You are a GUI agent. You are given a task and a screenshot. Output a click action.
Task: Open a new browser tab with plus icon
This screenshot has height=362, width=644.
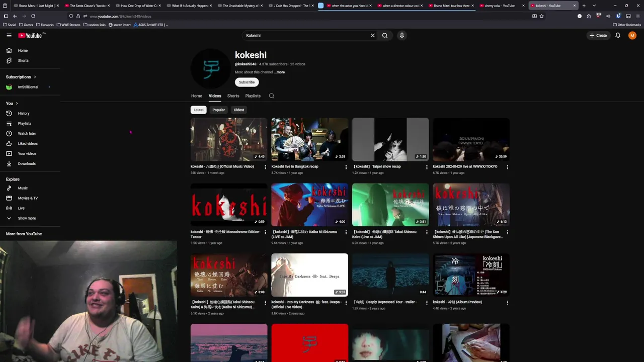tap(584, 6)
